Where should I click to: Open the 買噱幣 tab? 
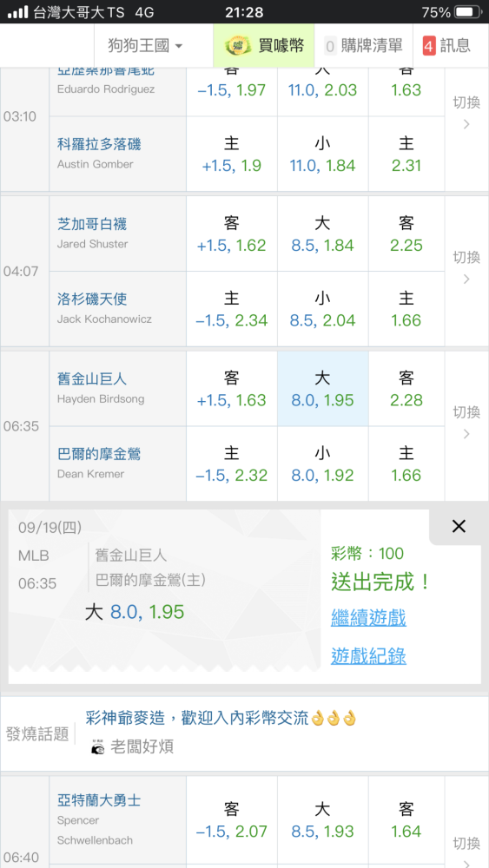(x=264, y=45)
